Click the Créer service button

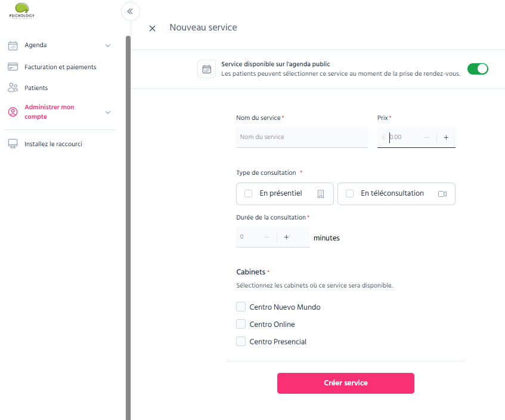pyautogui.click(x=346, y=383)
